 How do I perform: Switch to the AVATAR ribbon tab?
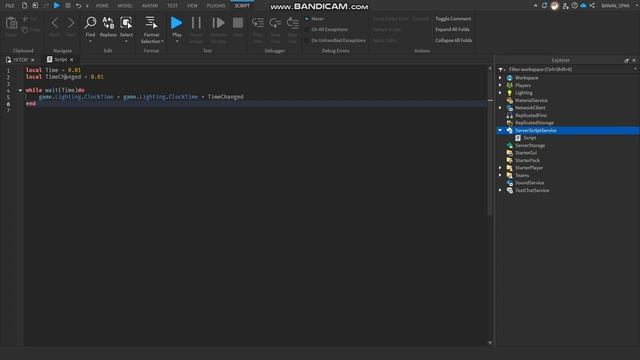pos(150,6)
